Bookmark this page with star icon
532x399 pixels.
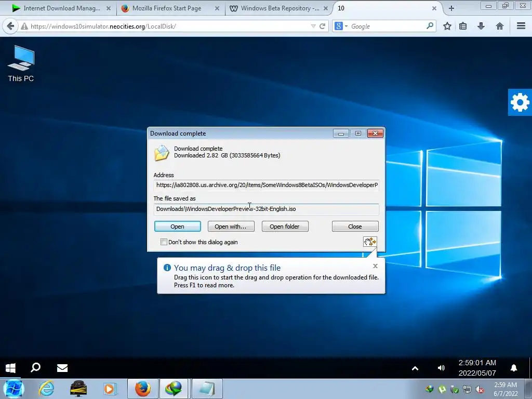coord(447,26)
